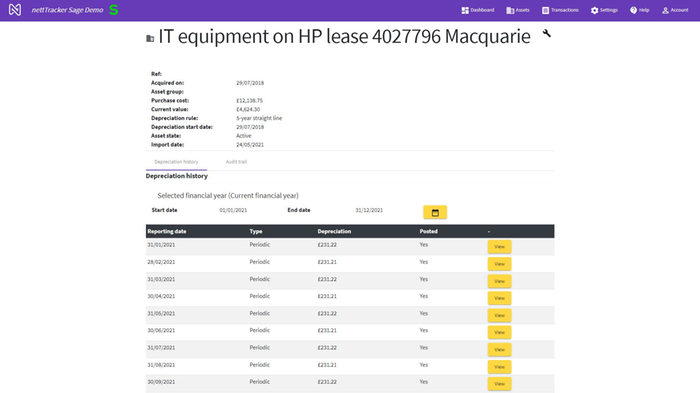
Task: Click the Type column header
Action: coord(256,231)
